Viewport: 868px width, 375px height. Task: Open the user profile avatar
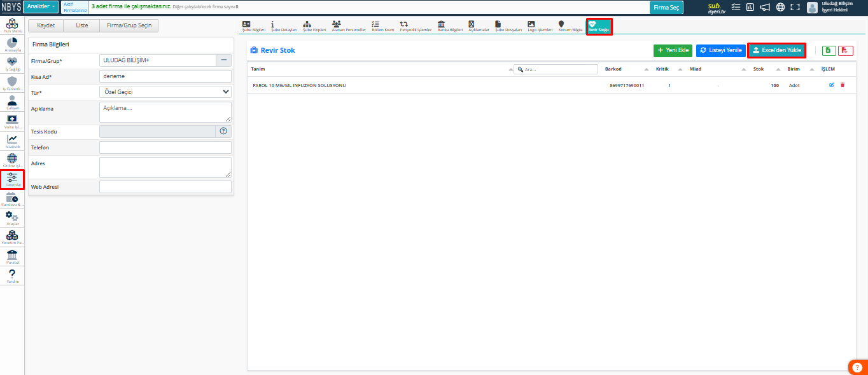click(812, 7)
